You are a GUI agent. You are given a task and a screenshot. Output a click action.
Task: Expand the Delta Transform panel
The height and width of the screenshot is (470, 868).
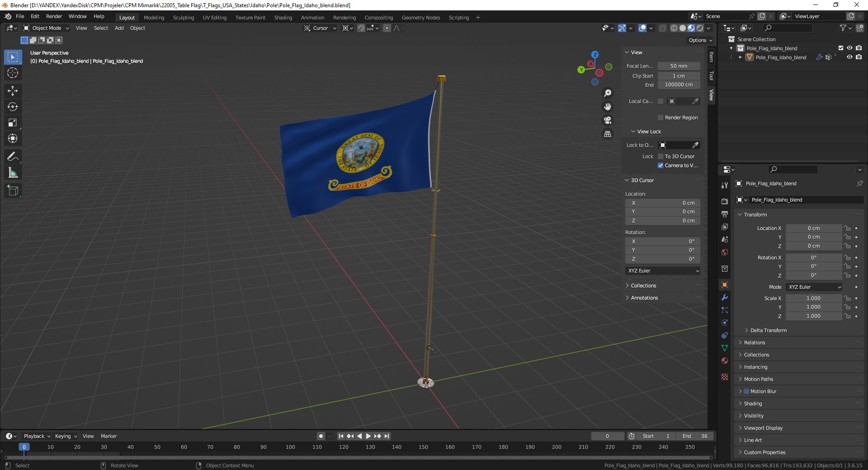[x=768, y=330]
